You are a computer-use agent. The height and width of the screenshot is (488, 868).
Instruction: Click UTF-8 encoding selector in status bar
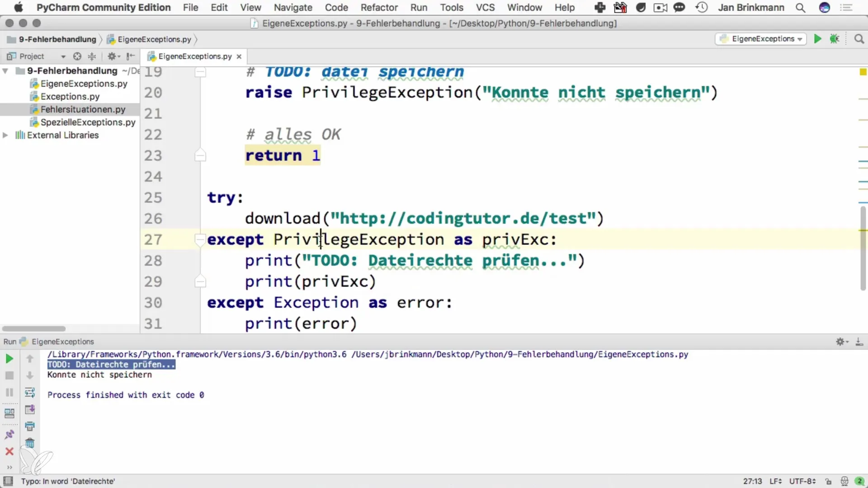pyautogui.click(x=802, y=481)
